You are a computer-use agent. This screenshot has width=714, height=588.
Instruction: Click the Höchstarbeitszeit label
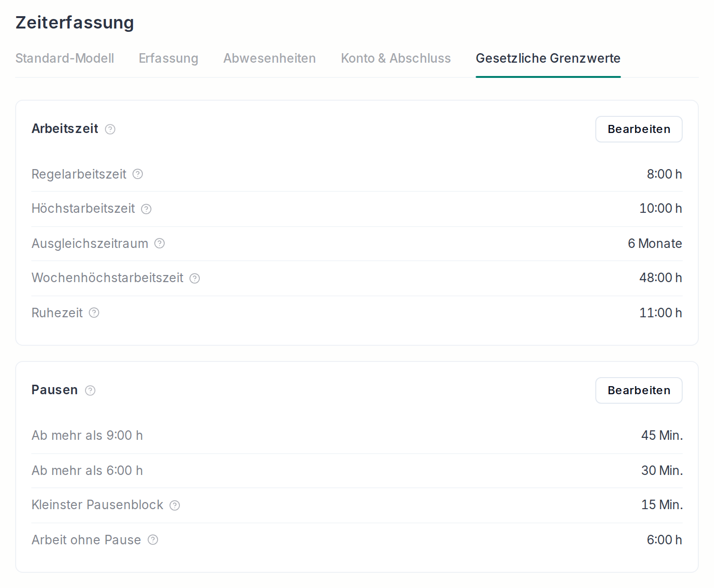click(x=83, y=208)
